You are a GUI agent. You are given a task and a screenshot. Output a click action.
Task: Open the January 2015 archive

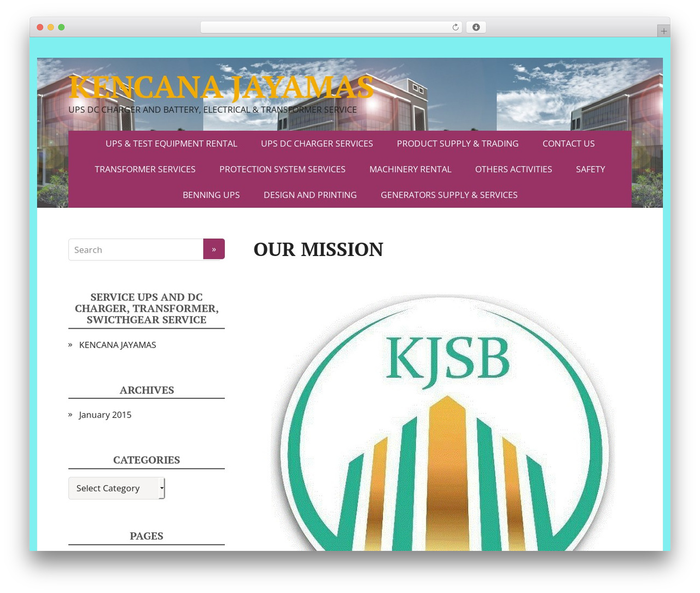click(105, 415)
